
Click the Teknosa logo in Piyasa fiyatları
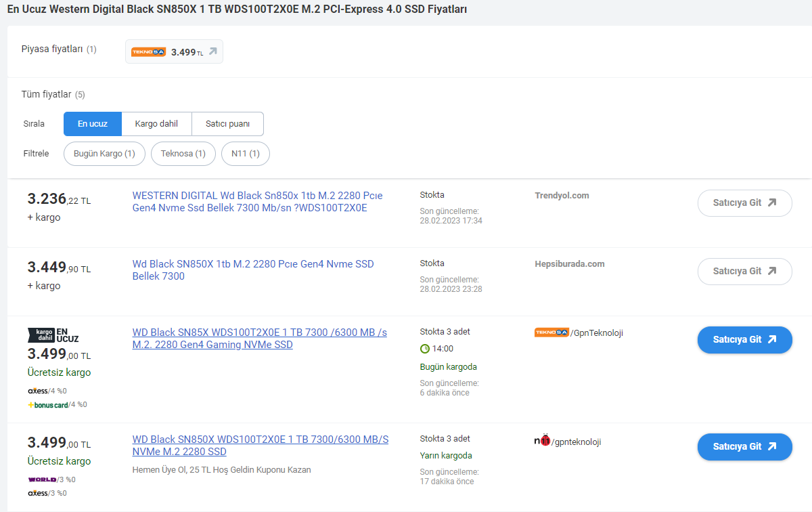(148, 52)
